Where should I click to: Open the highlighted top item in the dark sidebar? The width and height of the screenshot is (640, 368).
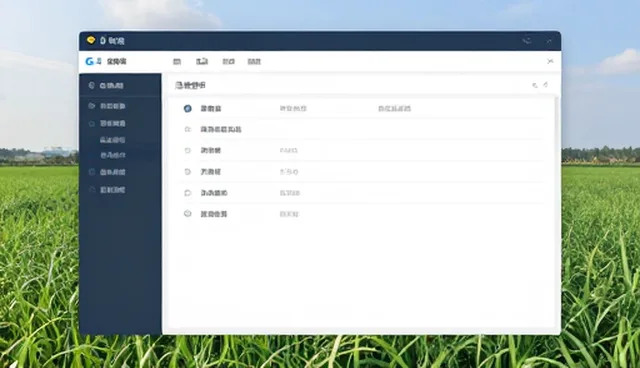[120, 85]
